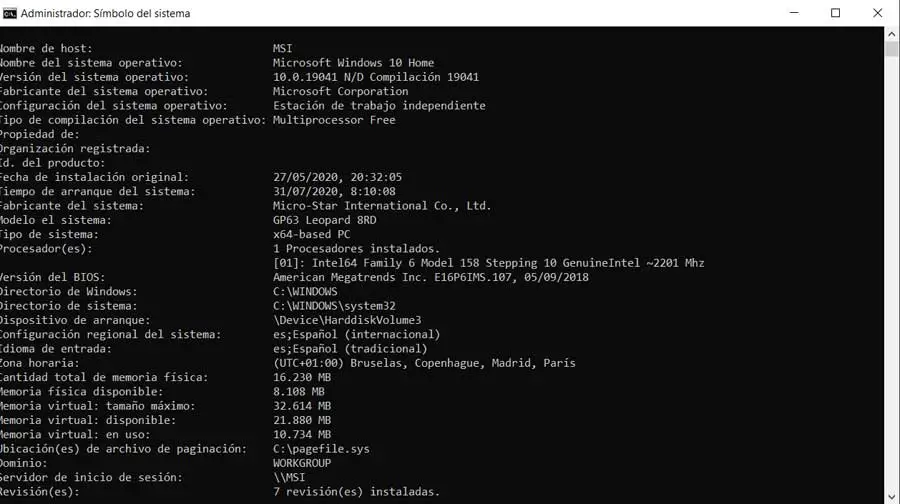This screenshot has height=504, width=900.
Task: Click the empty scrollbar track below the thumb
Action: 892,300
